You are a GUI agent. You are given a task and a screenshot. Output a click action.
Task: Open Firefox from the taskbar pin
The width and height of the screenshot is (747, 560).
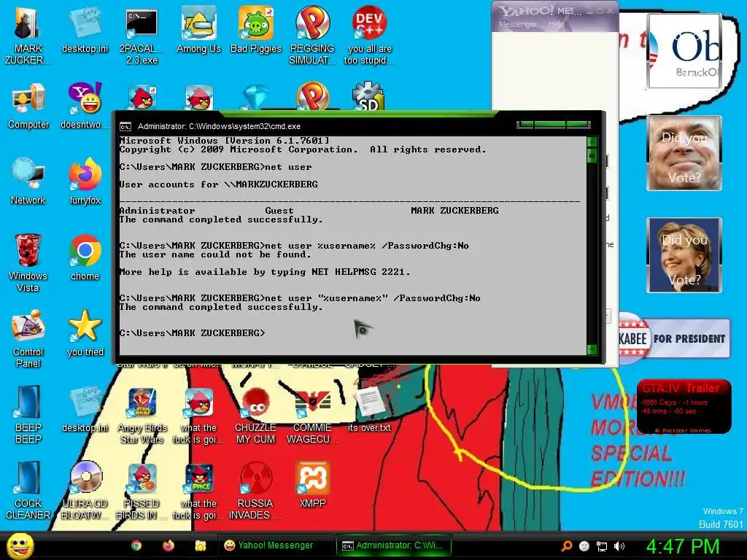pyautogui.click(x=169, y=545)
